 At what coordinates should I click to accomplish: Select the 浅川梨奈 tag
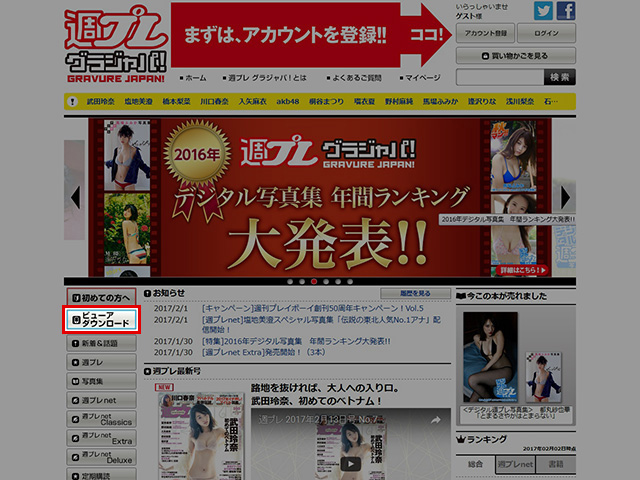[520, 101]
